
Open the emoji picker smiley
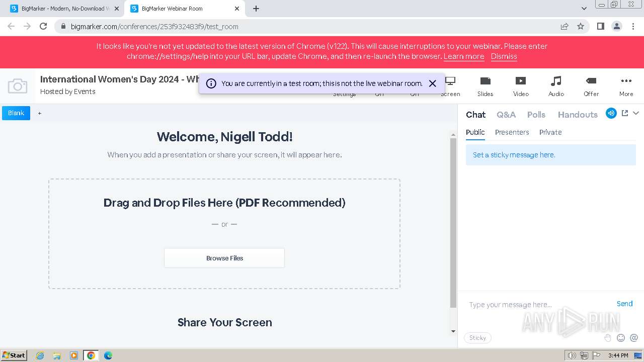[621, 338]
